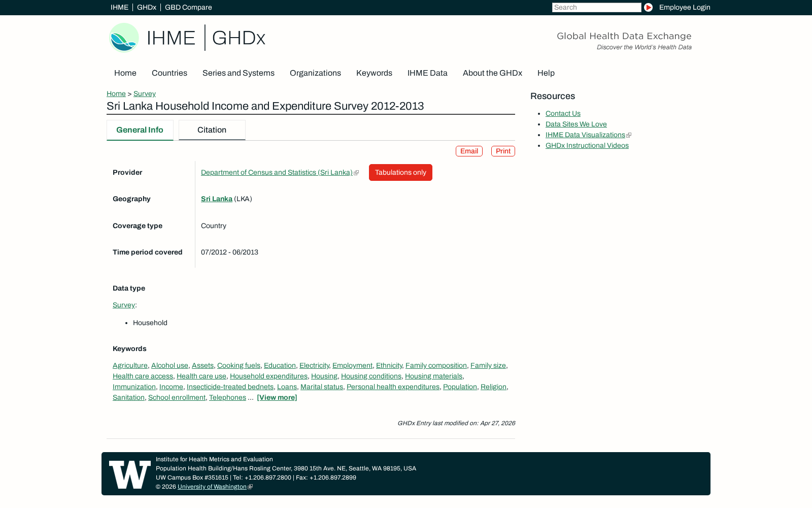This screenshot has height=508, width=812.
Task: Open the Series and Systems menu
Action: pos(239,73)
